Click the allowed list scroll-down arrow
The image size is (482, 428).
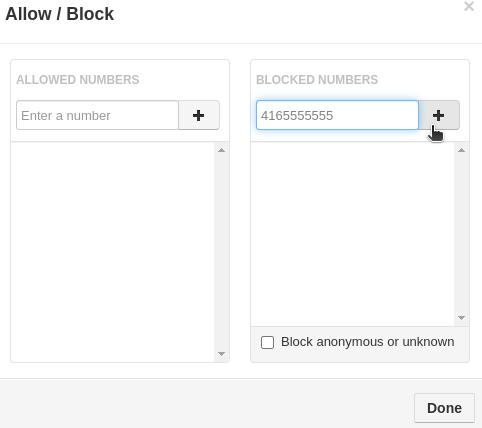[221, 354]
